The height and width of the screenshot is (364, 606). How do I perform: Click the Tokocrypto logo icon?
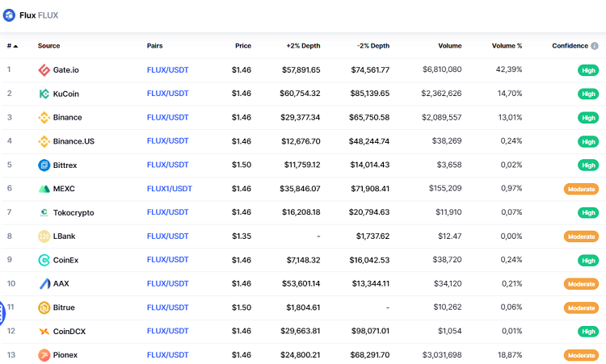pos(44,213)
